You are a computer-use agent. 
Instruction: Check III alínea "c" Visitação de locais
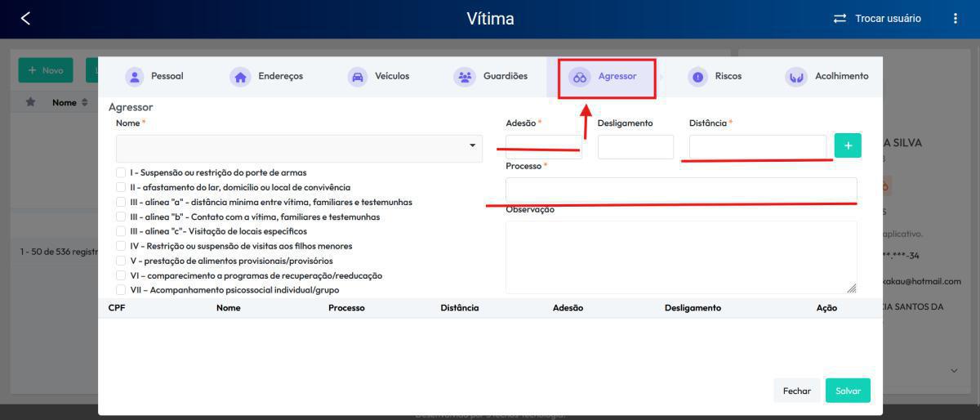(121, 231)
